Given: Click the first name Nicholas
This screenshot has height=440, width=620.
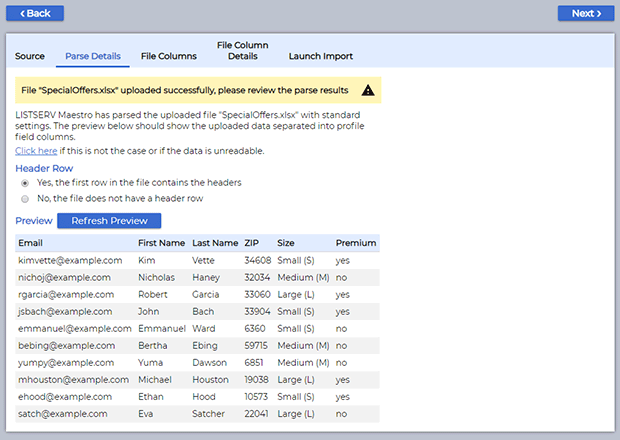Looking at the screenshot, I should 156,278.
